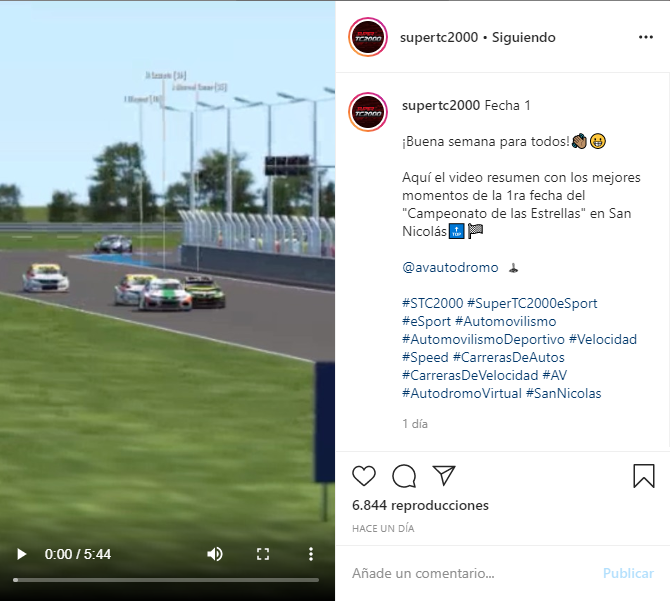Viewport: 670px width, 601px height.
Task: Open supertc2000 username in the header
Action: click(439, 37)
